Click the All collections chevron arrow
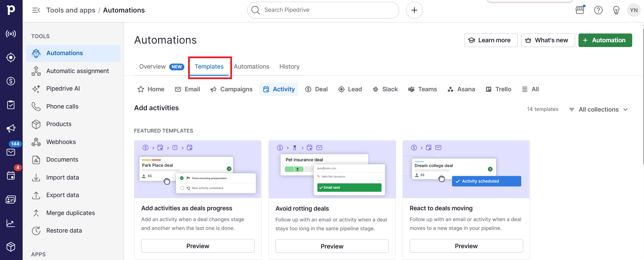 click(x=625, y=110)
